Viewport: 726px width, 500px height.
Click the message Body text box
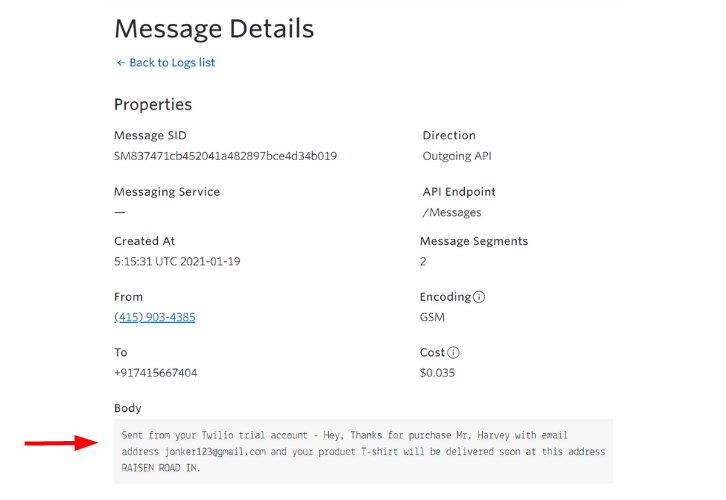click(x=363, y=451)
